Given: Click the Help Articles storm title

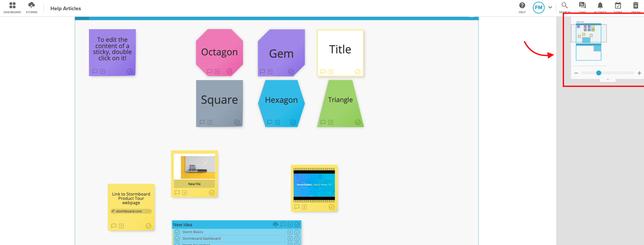Looking at the screenshot, I should tap(65, 9).
